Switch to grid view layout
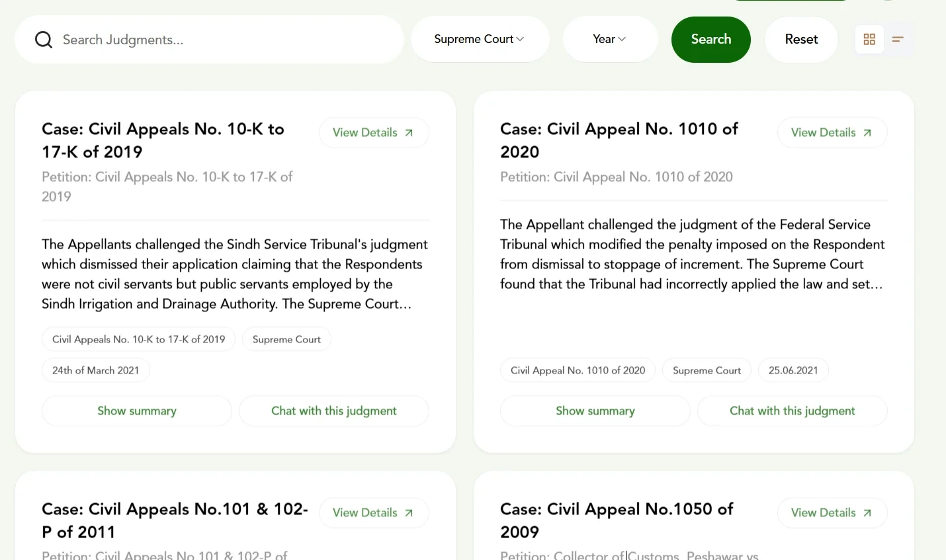 tap(869, 40)
